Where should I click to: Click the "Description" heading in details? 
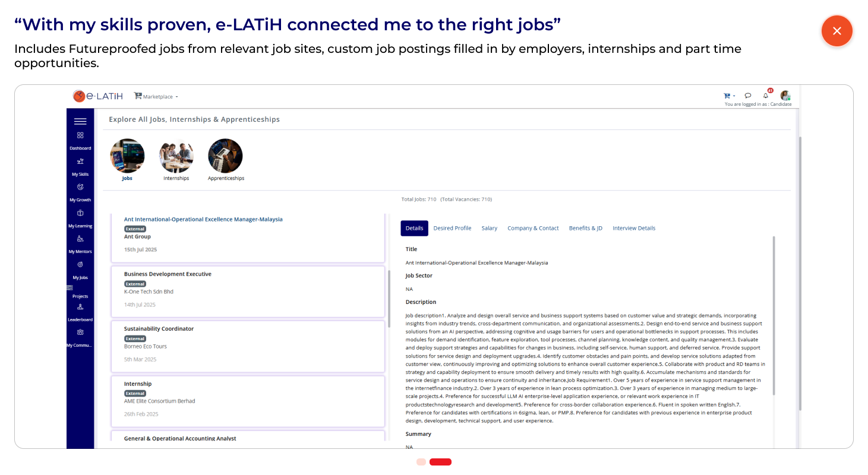(421, 302)
